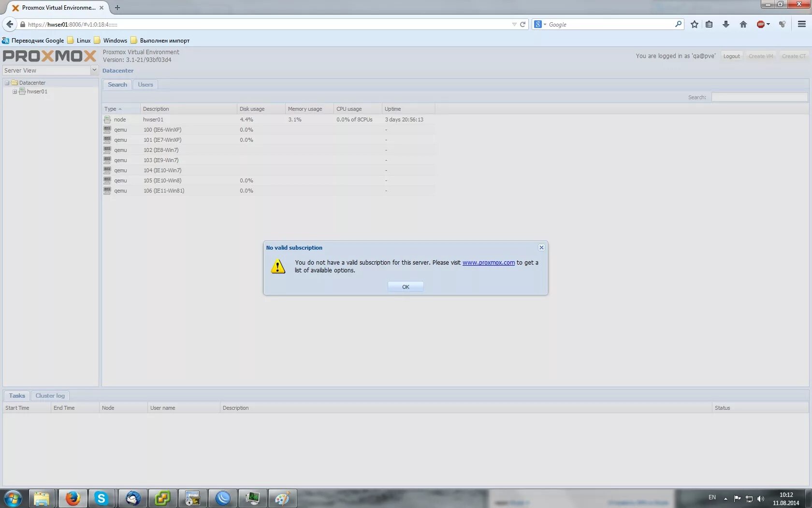Click the qemu icon for 100 (IE6-WinXP)

pos(107,130)
